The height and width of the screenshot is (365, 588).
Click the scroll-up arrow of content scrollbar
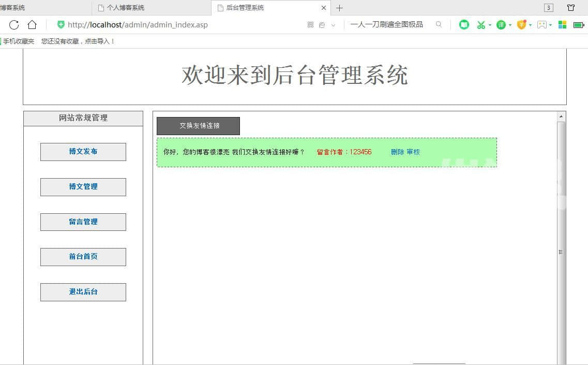point(561,116)
